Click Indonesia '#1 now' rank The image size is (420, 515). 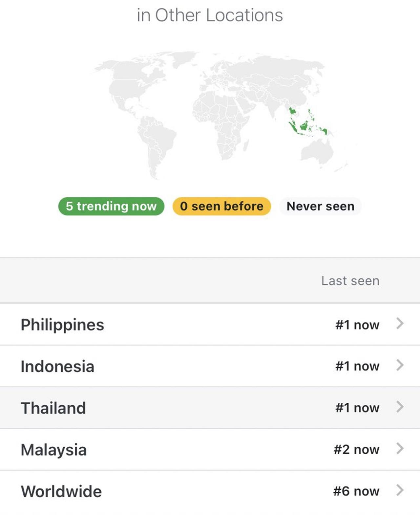[x=357, y=366]
